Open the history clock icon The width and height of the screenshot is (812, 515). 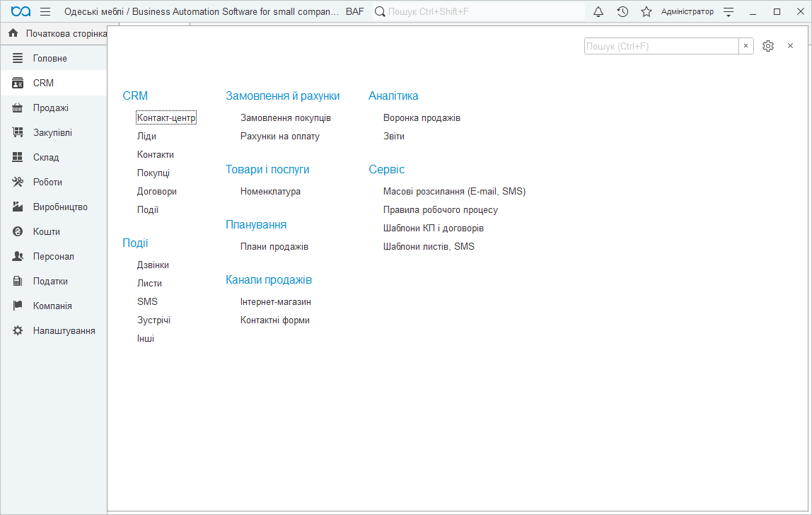622,12
